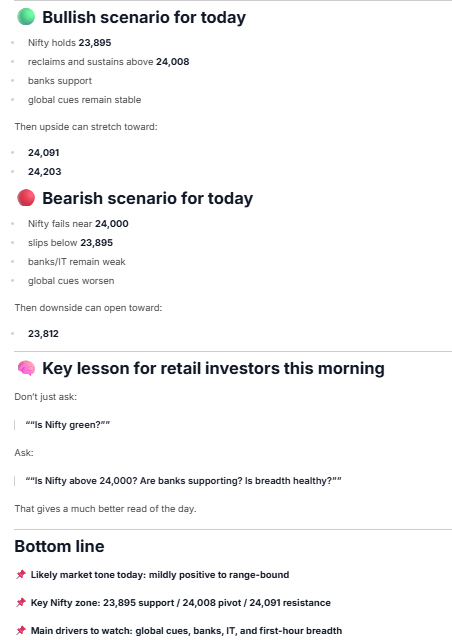Click the 'banks/IT remain weak' bullet
Viewport: 452px width, 640px height.
click(x=77, y=262)
